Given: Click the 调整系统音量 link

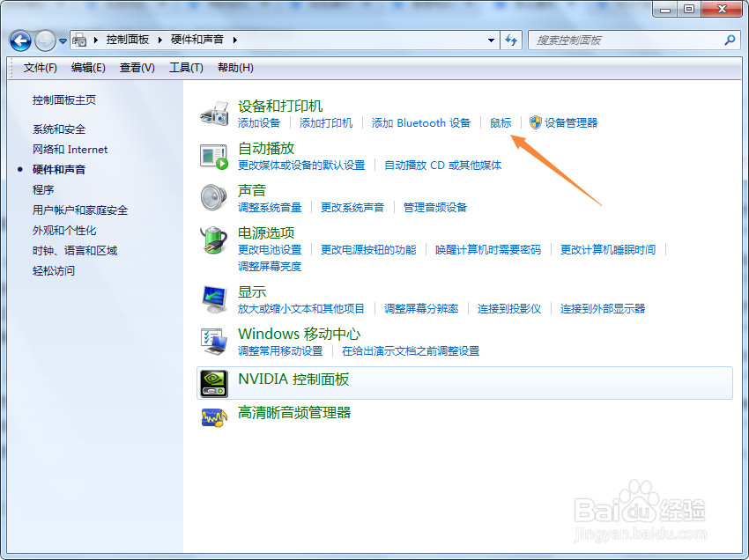Looking at the screenshot, I should (270, 208).
